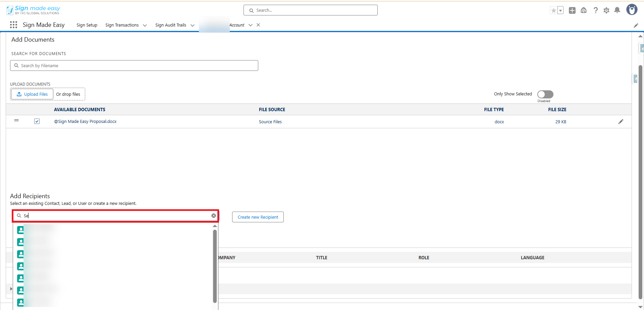This screenshot has height=310, width=644.
Task: Expand the recipient row disclosure triangle
Action: pyautogui.click(x=11, y=289)
